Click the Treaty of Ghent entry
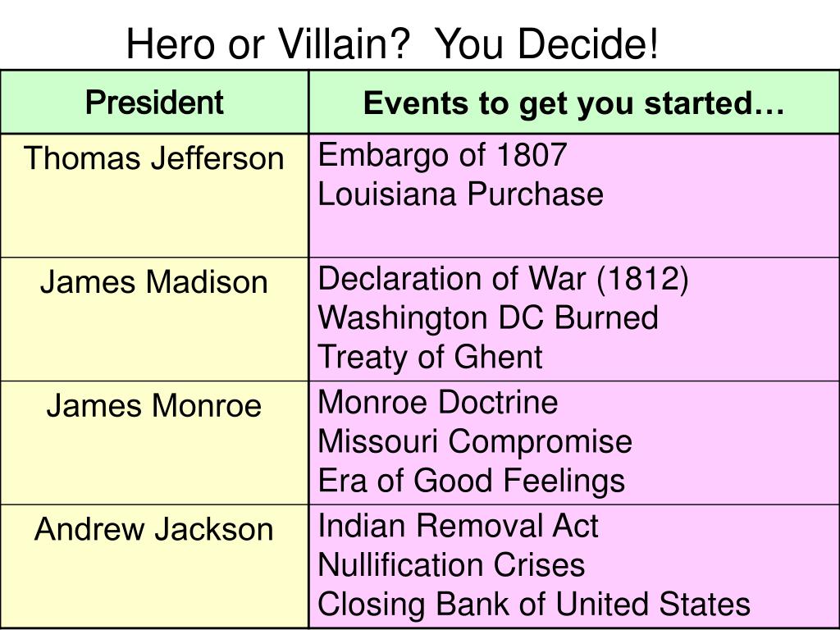This screenshot has height=630, width=840. 430,358
